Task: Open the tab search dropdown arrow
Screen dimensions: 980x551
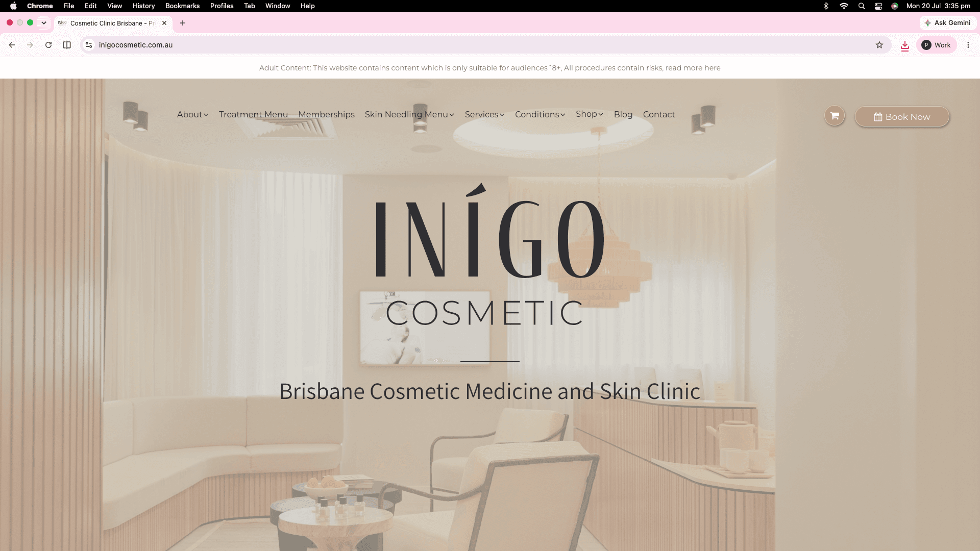Action: pyautogui.click(x=44, y=23)
